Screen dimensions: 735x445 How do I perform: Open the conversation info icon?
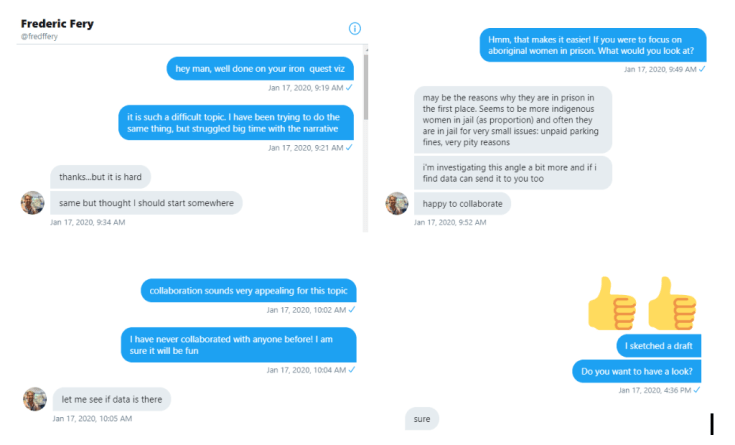point(354,28)
